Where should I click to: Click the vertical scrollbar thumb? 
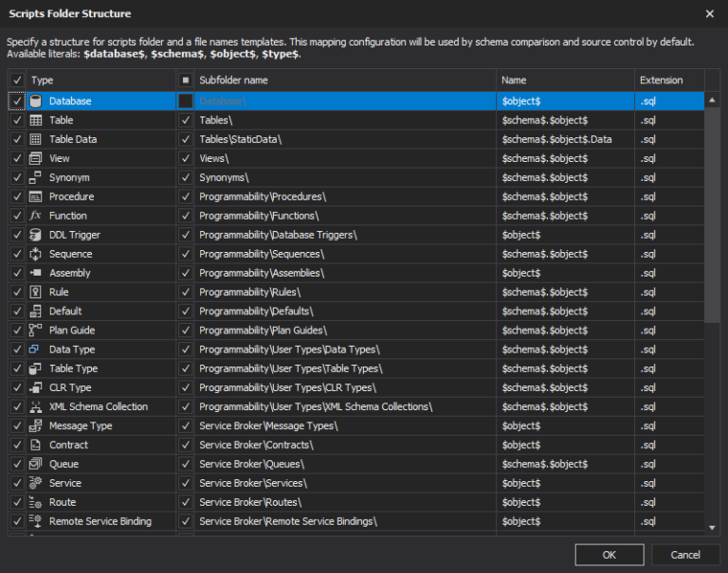point(712,215)
